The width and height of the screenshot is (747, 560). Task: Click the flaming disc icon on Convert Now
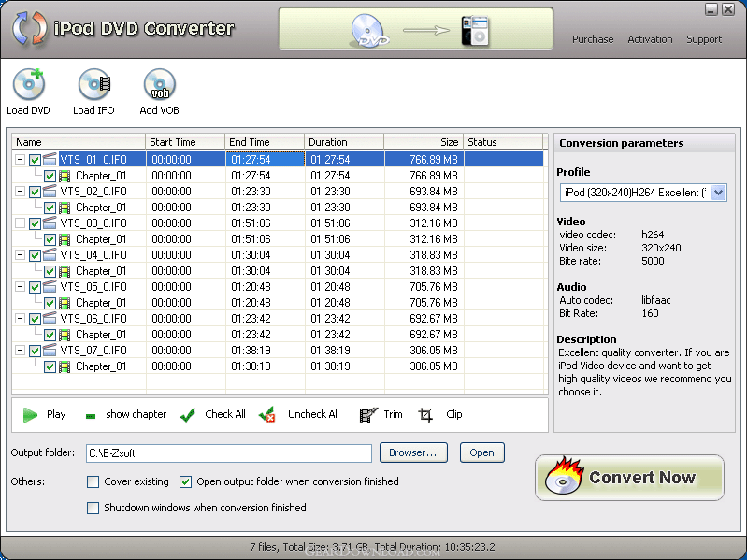coord(564,475)
